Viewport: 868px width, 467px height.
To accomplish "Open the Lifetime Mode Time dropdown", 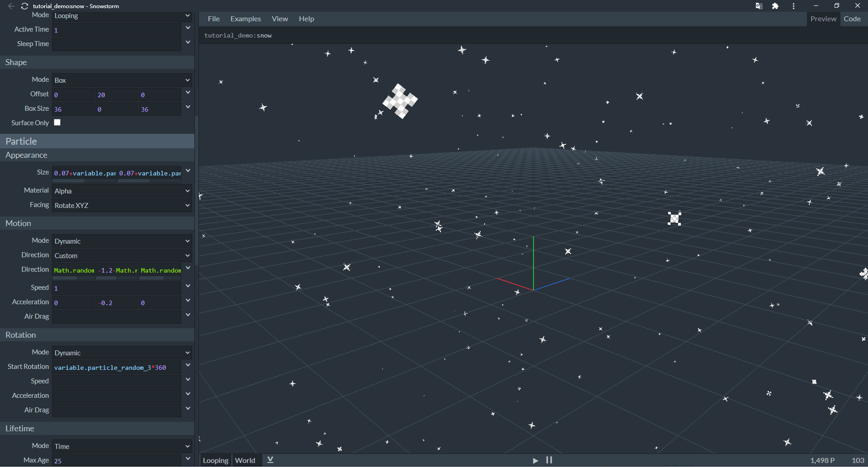I will (122, 446).
